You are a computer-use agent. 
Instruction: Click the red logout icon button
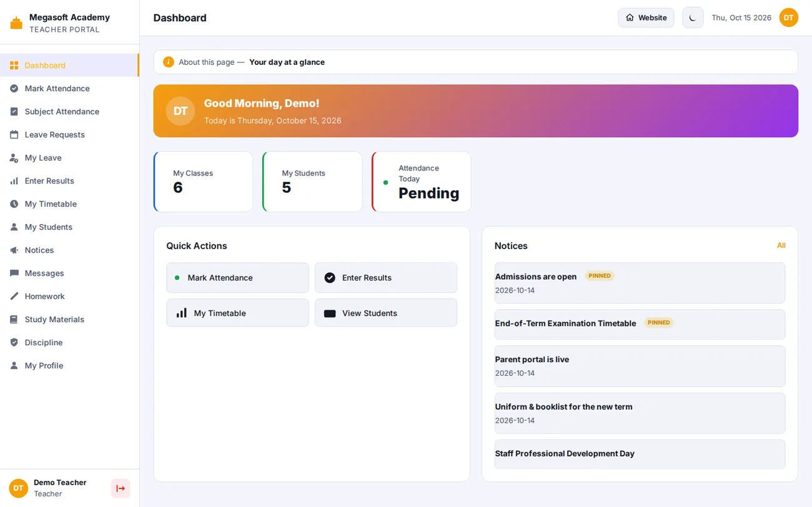(x=121, y=488)
